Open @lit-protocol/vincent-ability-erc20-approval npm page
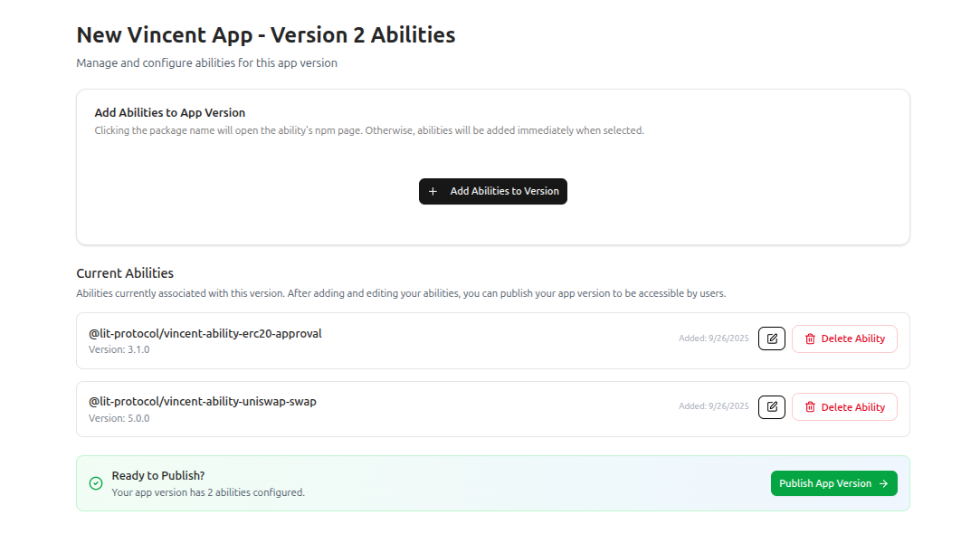 pyautogui.click(x=205, y=333)
